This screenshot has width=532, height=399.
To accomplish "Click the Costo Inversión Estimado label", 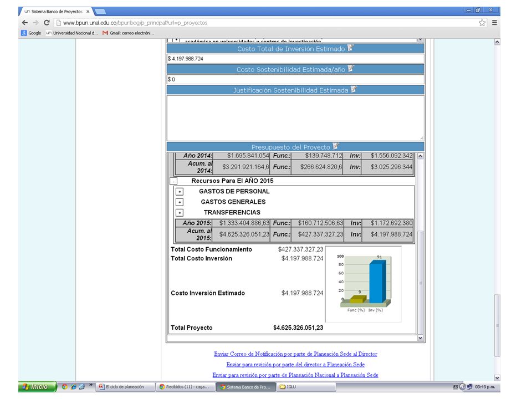I will (208, 293).
